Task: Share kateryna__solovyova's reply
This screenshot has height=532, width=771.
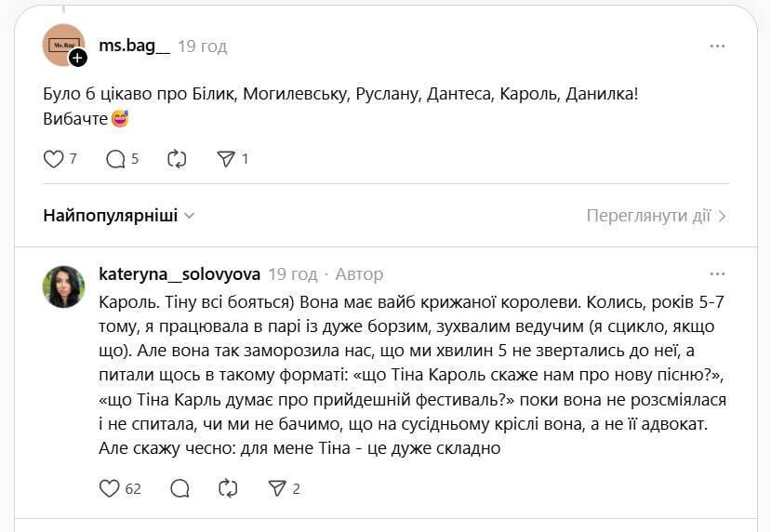Action: click(277, 488)
